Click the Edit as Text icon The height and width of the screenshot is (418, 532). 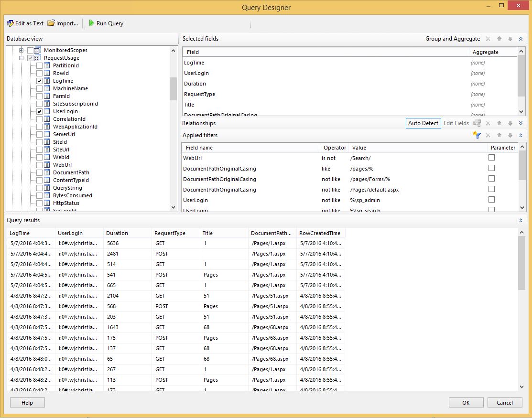coord(10,23)
